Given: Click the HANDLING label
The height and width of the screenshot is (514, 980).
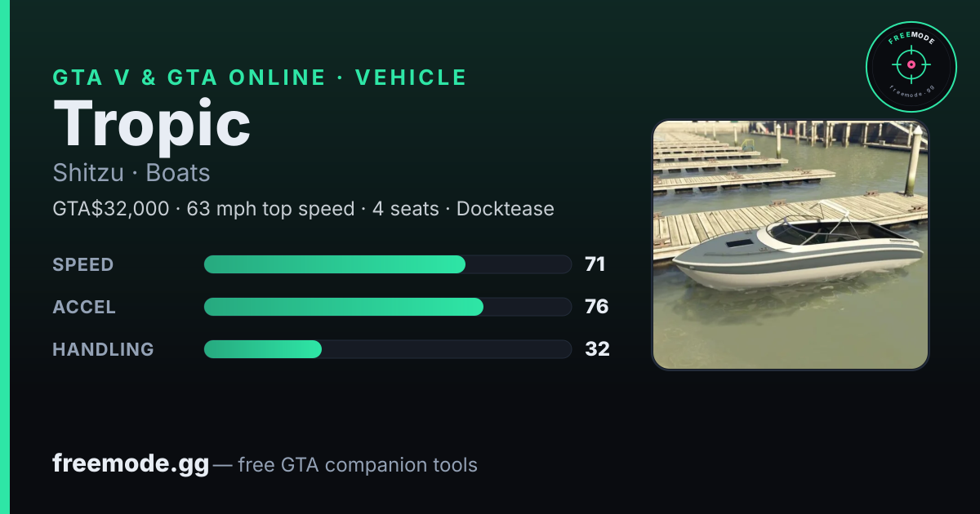Looking at the screenshot, I should [103, 349].
